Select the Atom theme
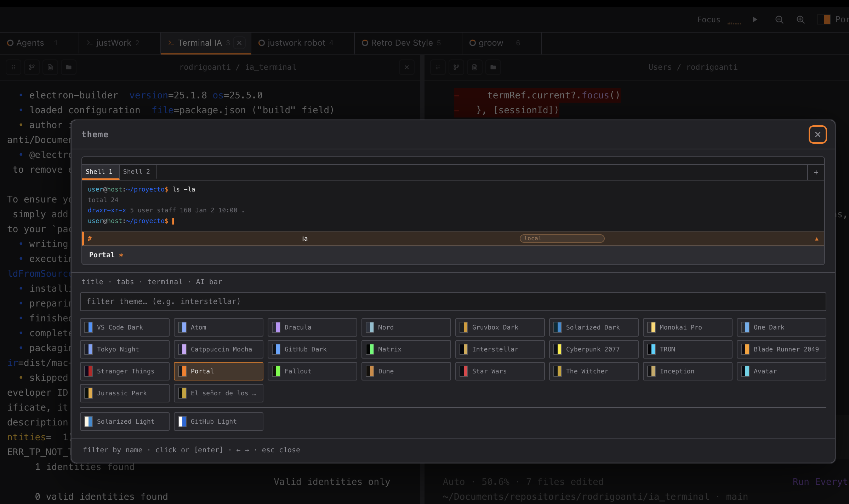 click(218, 327)
